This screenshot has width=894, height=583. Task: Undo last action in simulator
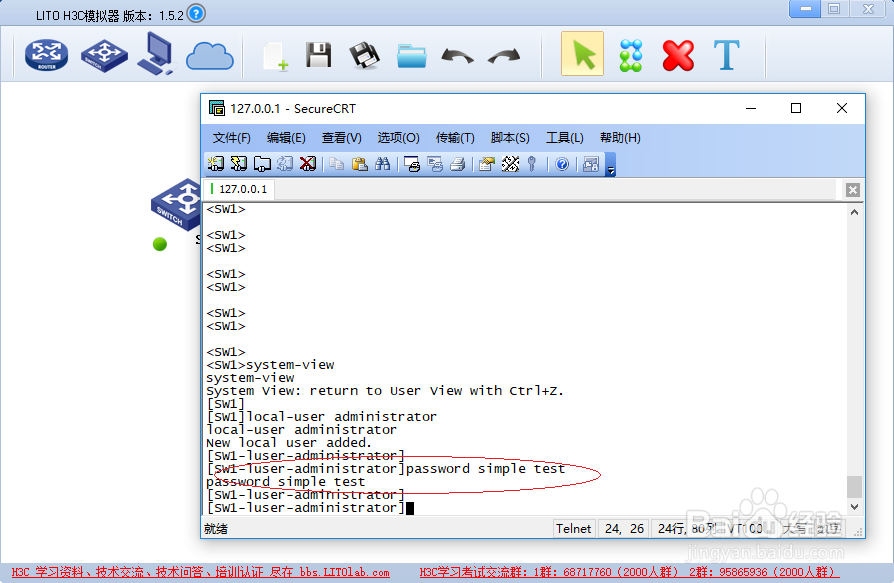pos(457,56)
